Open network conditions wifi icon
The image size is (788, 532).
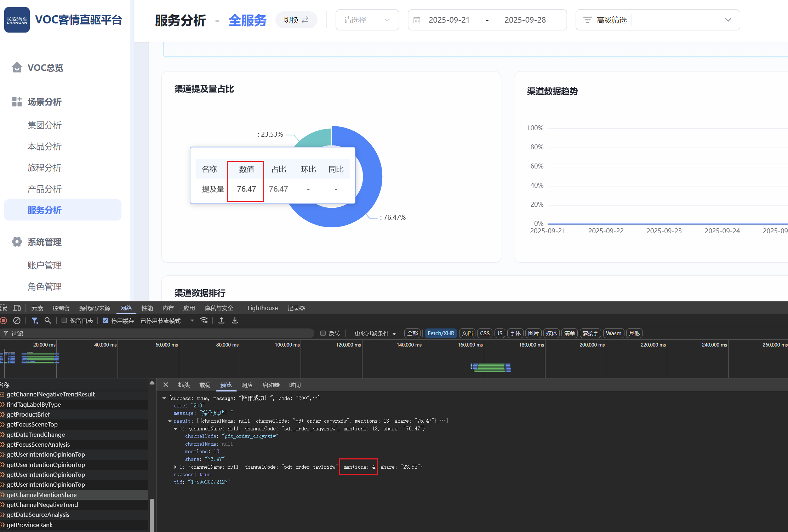204,321
